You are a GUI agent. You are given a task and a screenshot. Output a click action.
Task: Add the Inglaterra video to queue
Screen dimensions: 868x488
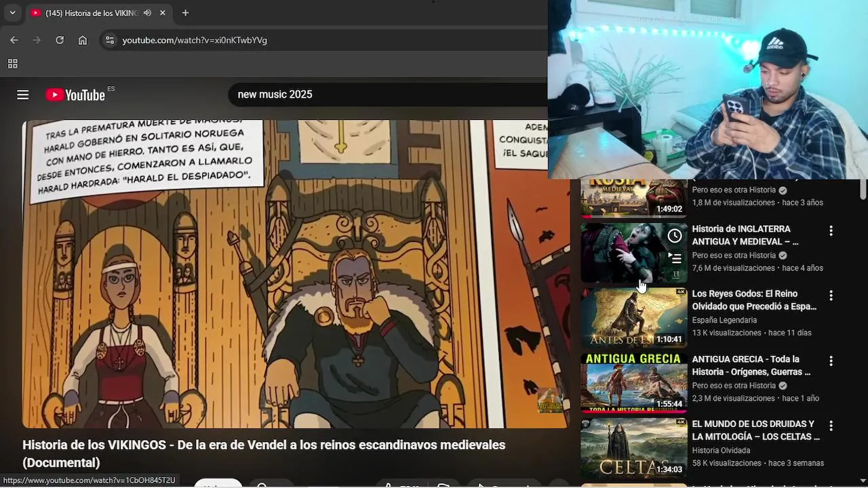tap(675, 258)
